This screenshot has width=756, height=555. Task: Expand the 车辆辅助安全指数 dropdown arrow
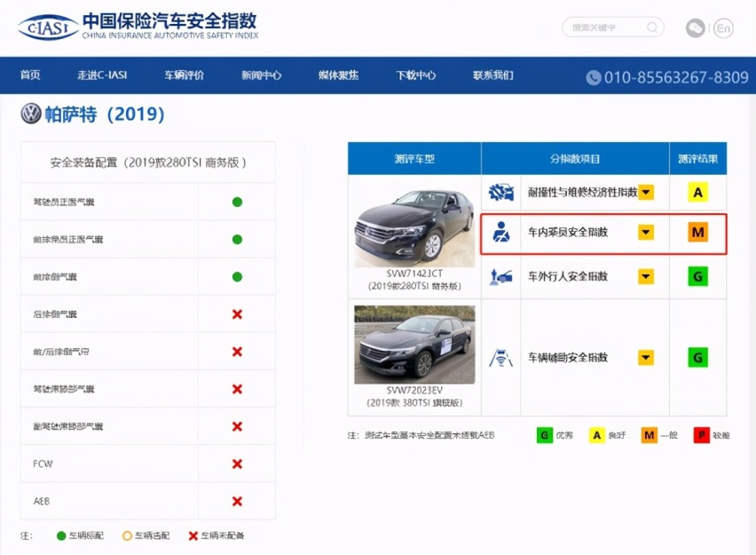(646, 358)
